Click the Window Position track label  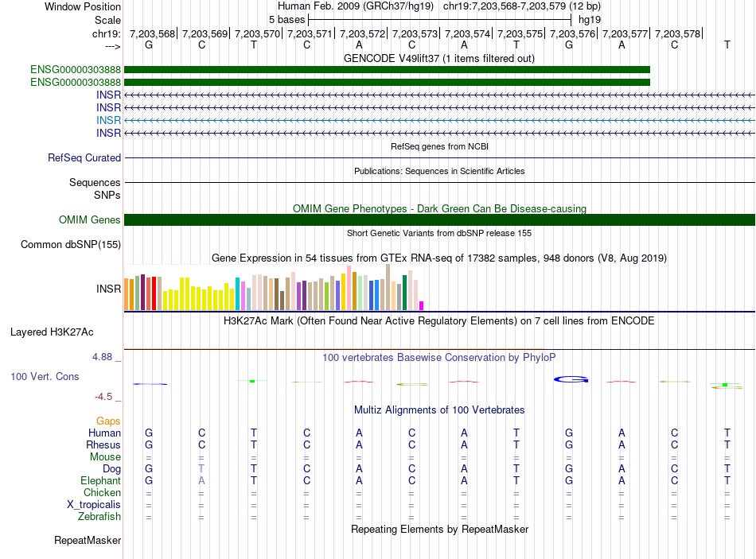(83, 6)
